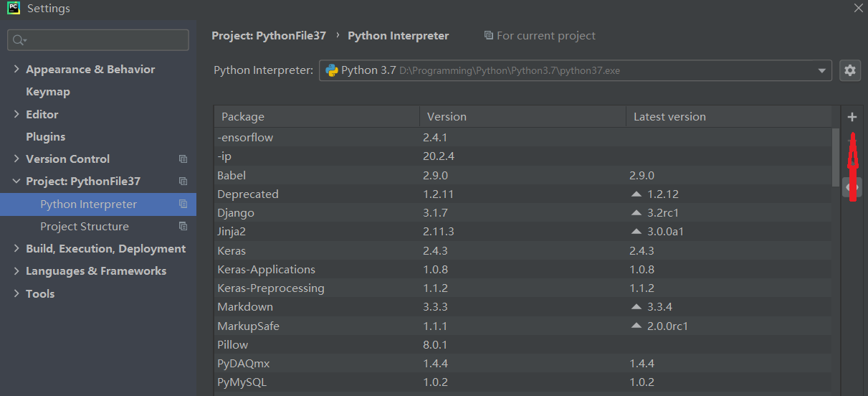Open the interpreter gear settings menu

[x=850, y=70]
